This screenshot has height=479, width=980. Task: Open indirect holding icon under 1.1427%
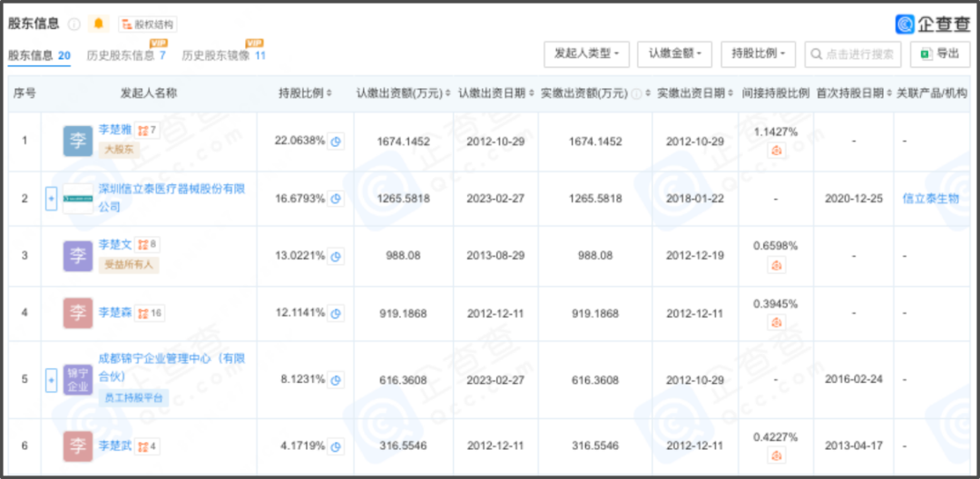pyautogui.click(x=776, y=151)
